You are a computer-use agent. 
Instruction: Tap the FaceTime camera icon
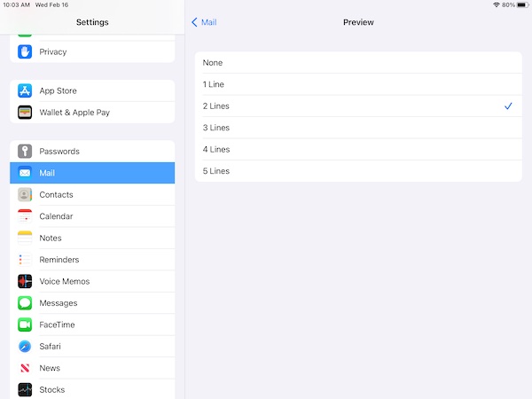[25, 325]
